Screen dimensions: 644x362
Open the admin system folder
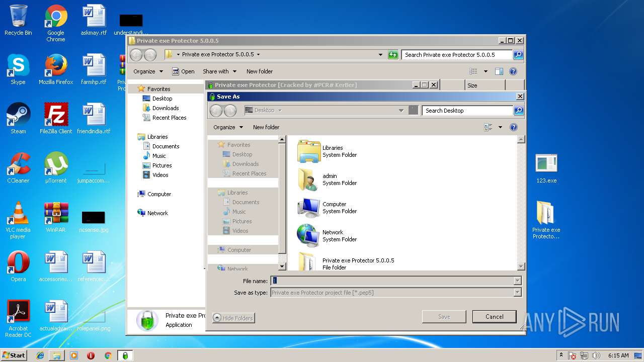click(x=327, y=179)
